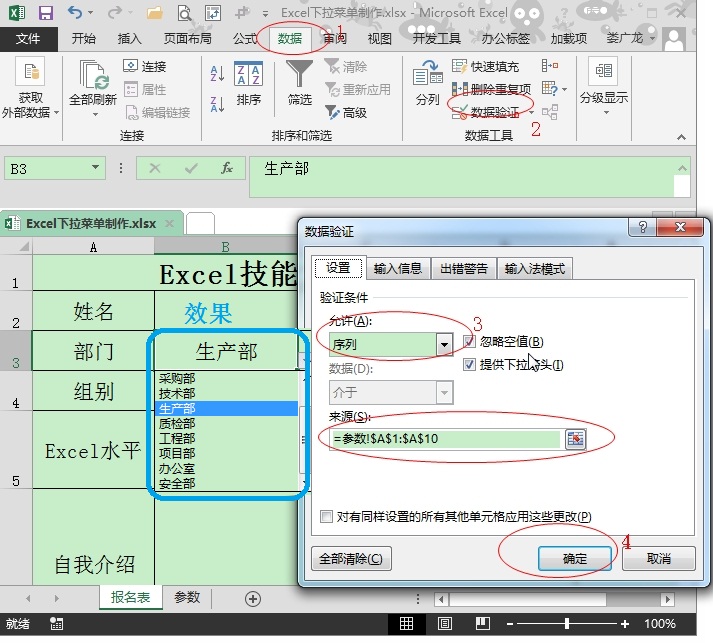The image size is (713, 643).
Task: Click the Refresh All icon
Action: [x=94, y=75]
